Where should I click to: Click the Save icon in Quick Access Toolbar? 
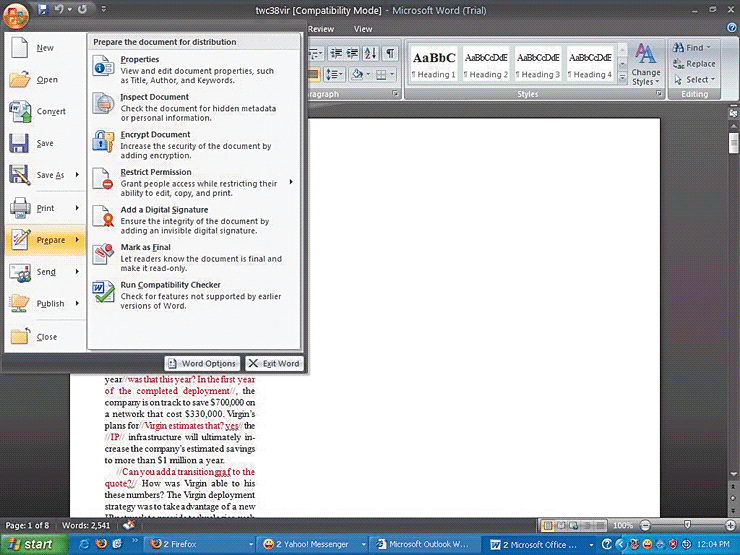coord(43,9)
